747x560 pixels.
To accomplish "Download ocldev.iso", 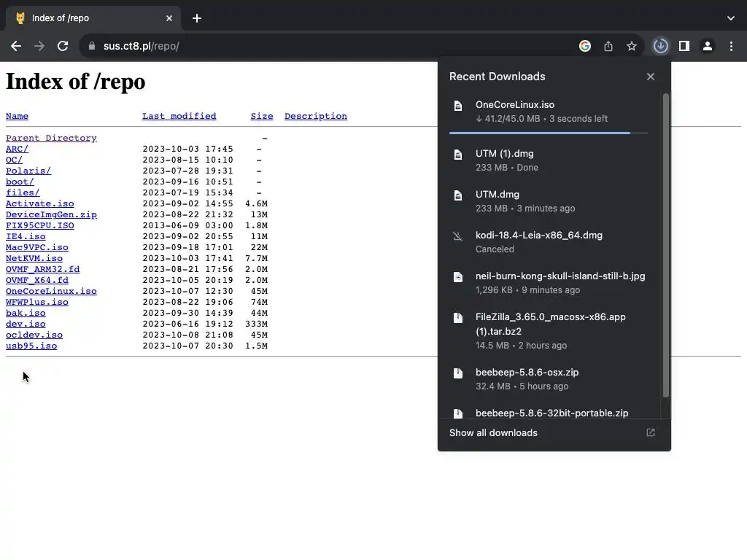I will [34, 335].
